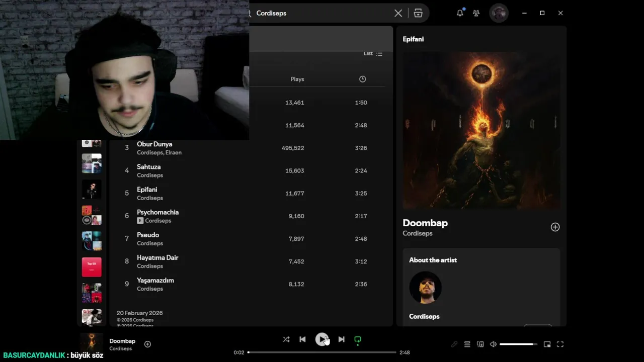Viewport: 644px width, 362px height.
Task: Open Cordiseps link below Doombap in right panel
Action: [x=418, y=234]
